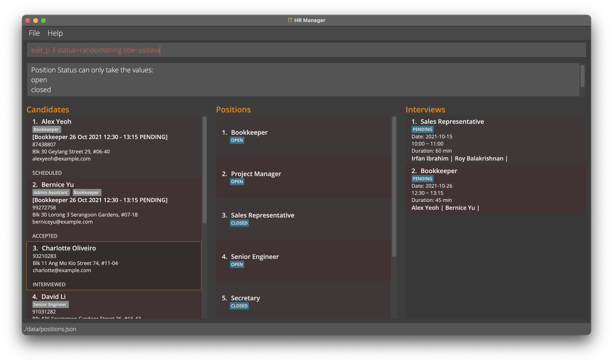The image size is (613, 364).
Task: Click David Li's Senior Engineer tag
Action: point(50,304)
